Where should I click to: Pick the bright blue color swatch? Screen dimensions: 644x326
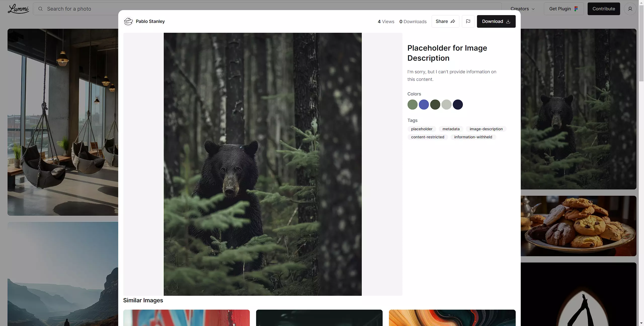[x=424, y=105]
